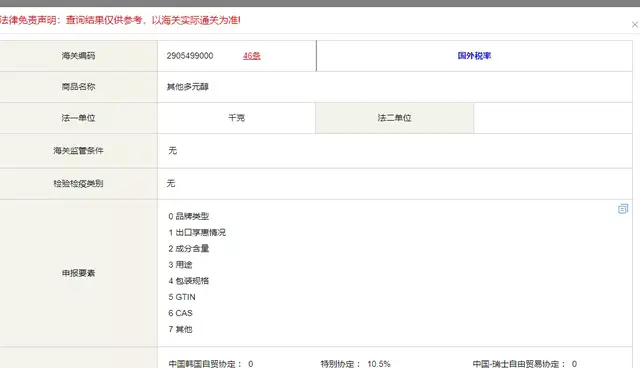Click the 商品名称 label
Viewport: 640px width, 368px height.
point(78,87)
